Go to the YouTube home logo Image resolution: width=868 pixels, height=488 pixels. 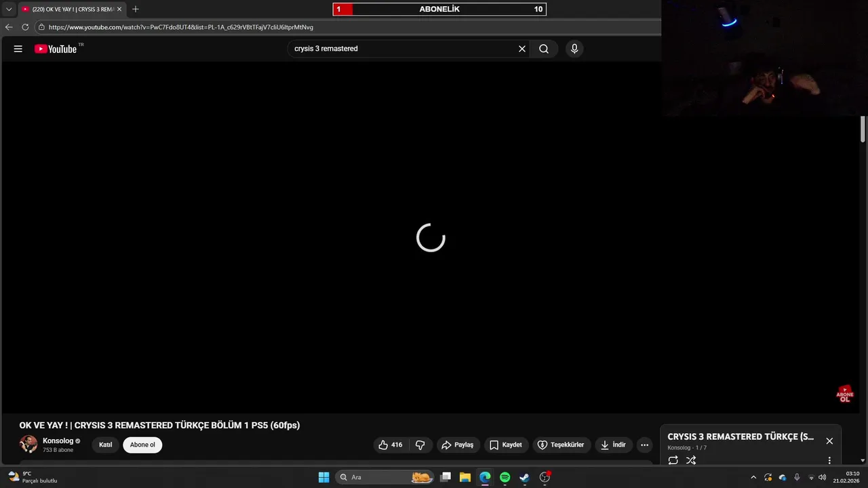pos(56,49)
